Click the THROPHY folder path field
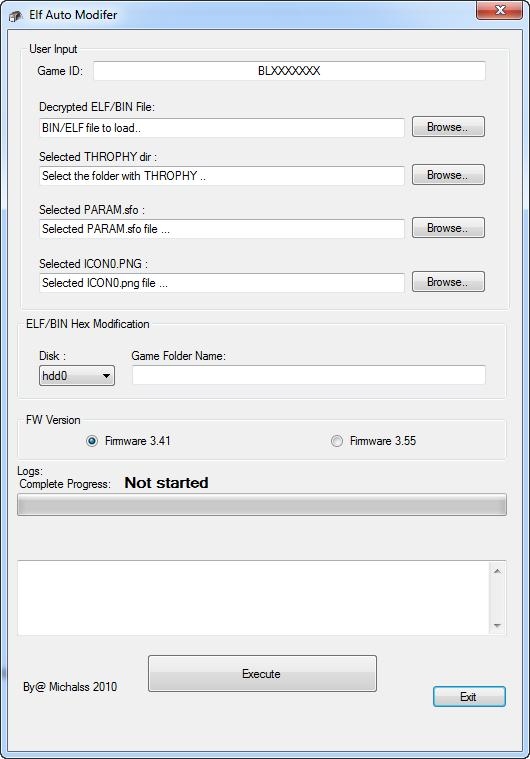This screenshot has height=759, width=530. point(222,176)
